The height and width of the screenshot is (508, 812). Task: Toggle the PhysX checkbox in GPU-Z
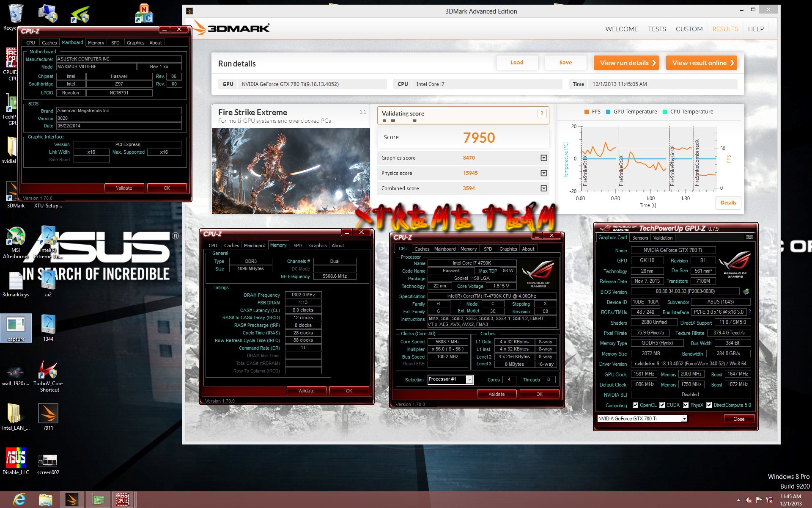(x=686, y=405)
